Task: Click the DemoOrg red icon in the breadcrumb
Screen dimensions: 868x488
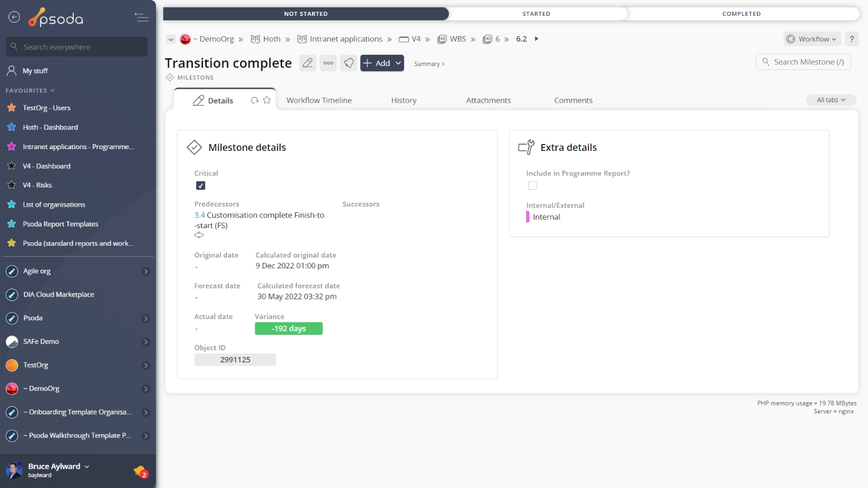Action: 185,39
